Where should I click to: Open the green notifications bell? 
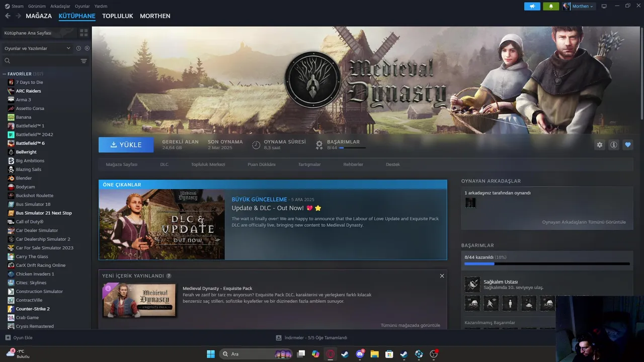pos(551,6)
